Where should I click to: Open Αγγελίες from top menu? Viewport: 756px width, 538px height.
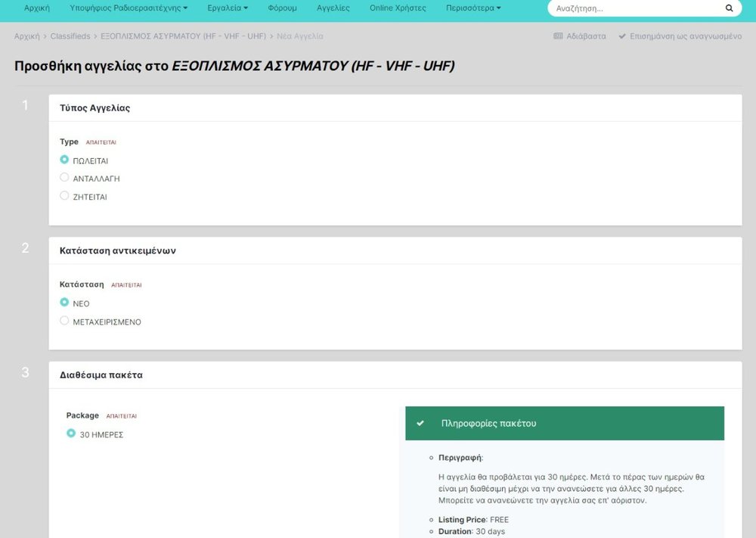tap(333, 8)
